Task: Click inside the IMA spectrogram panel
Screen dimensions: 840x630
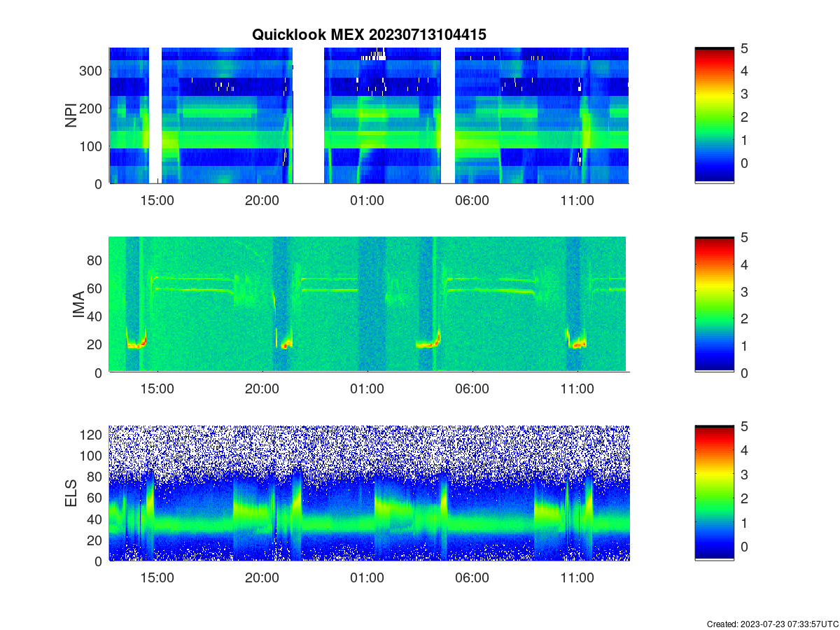Action: click(x=369, y=304)
